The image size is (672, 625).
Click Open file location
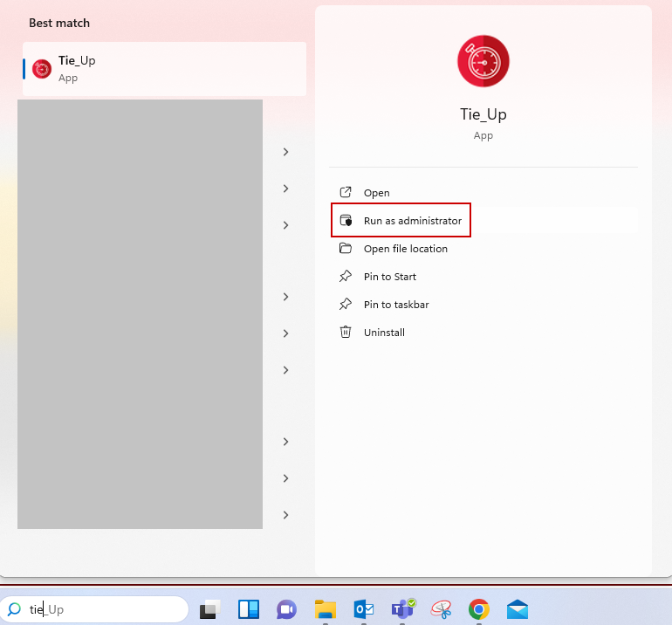pos(405,249)
